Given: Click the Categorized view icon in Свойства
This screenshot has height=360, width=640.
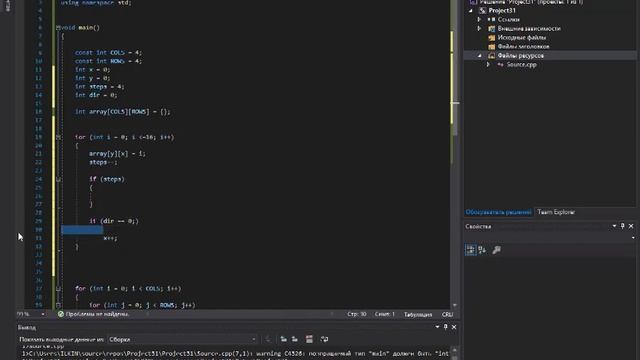Looking at the screenshot, I should click(471, 250).
